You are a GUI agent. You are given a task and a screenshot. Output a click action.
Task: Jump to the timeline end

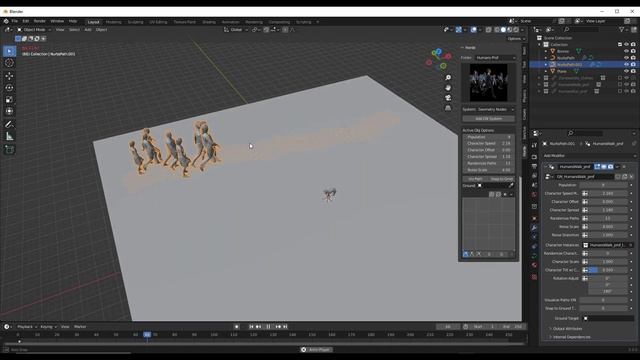pyautogui.click(x=285, y=327)
